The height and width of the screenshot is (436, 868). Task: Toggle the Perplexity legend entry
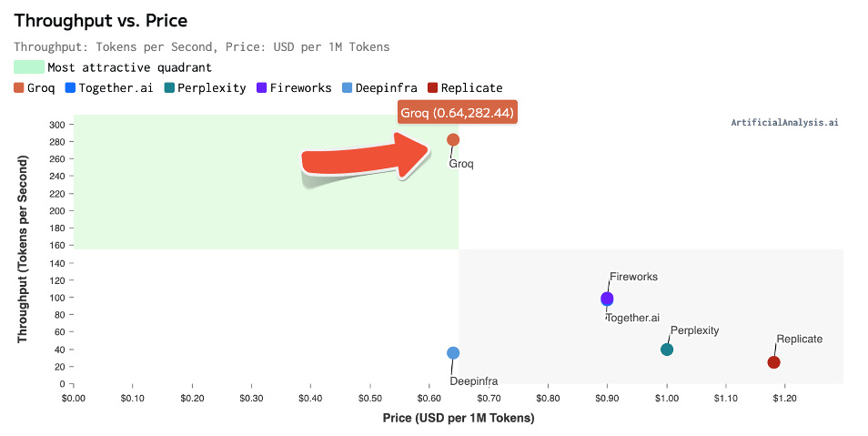click(x=205, y=87)
